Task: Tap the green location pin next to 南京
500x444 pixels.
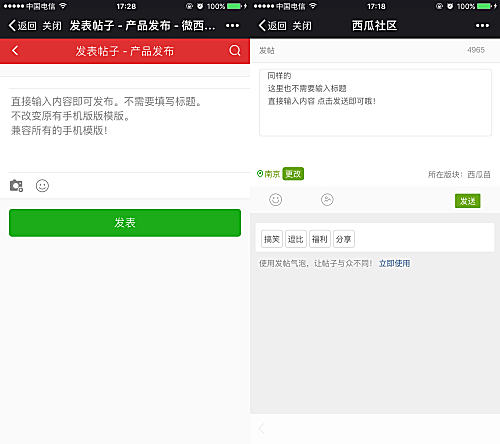Action: (x=260, y=174)
